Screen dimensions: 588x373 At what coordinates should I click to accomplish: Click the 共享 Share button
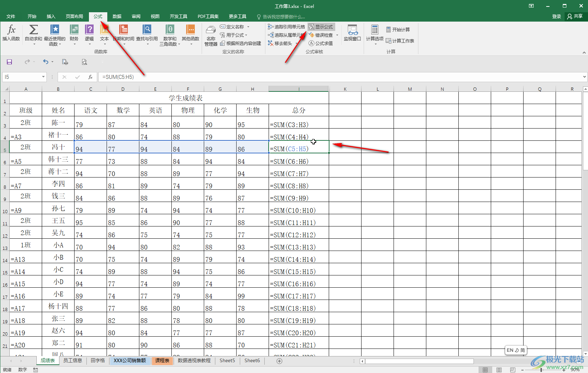tap(575, 17)
